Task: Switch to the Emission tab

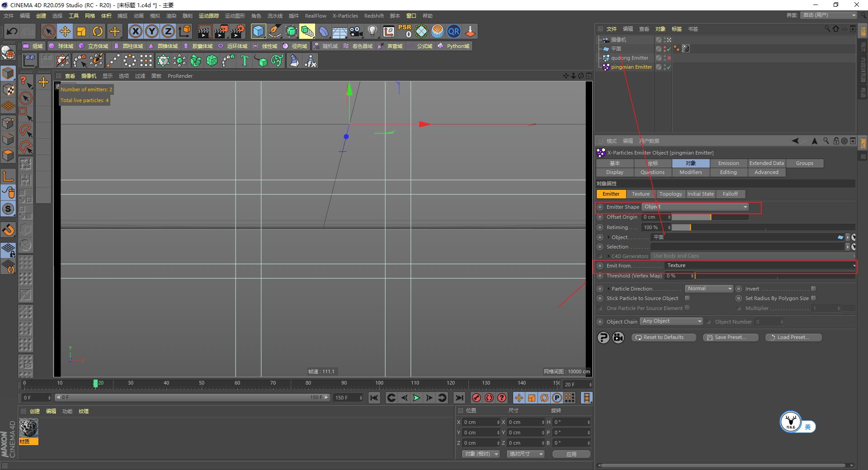Action: point(728,163)
